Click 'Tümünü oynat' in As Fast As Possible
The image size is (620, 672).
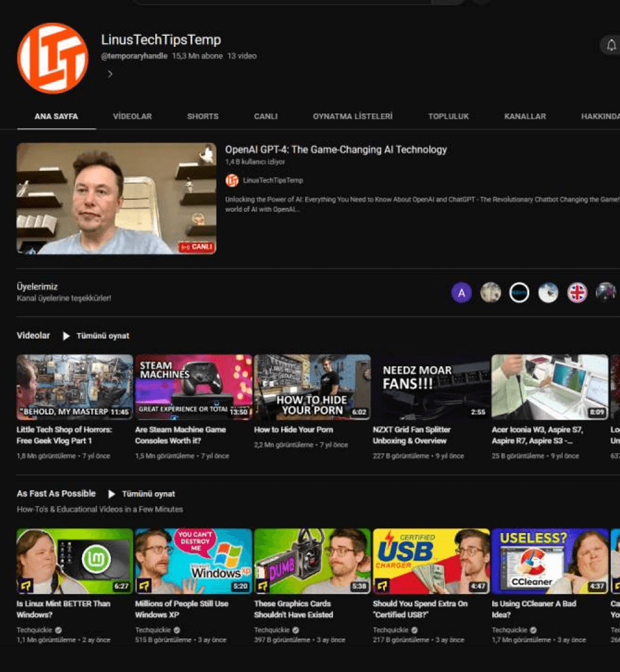point(148,493)
